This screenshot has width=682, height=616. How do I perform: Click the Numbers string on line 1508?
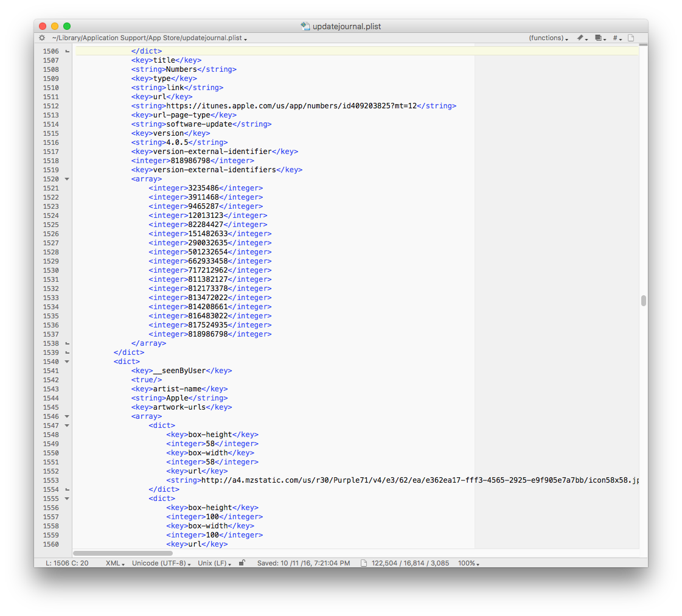(181, 69)
